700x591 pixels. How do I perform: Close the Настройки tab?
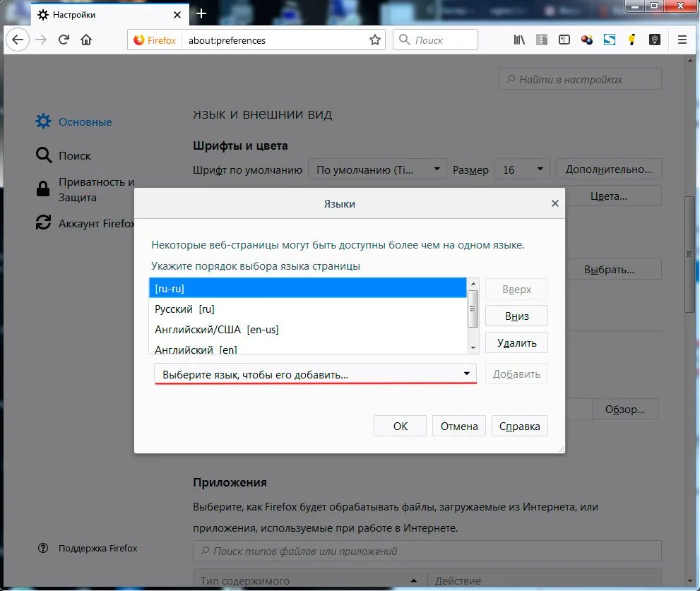click(x=177, y=15)
